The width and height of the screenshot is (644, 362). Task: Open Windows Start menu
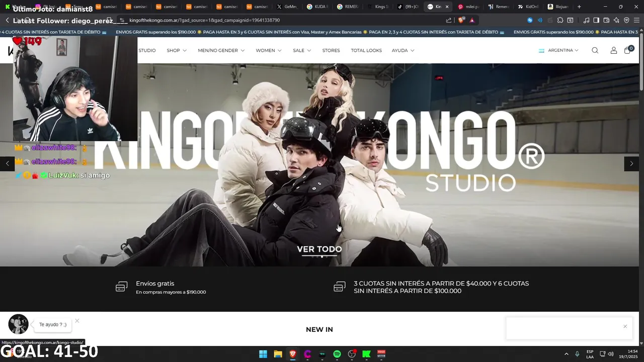263,354
